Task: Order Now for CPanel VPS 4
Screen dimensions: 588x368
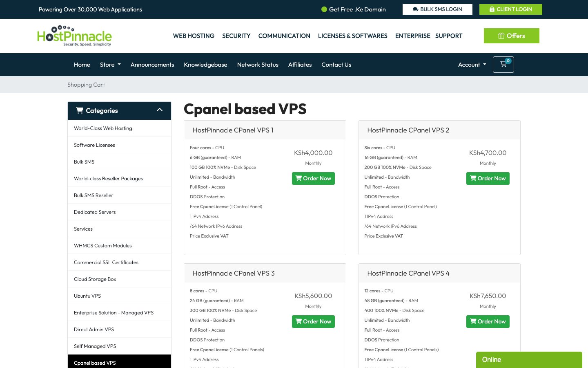Action: 488,321
